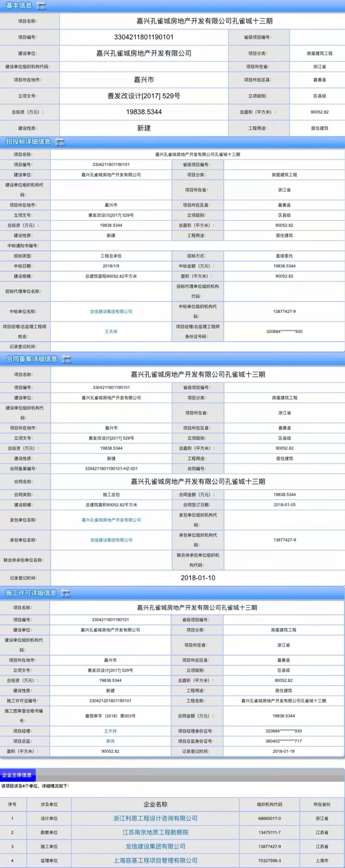
Task: Select 320684*********930 in 招投标 section
Action: click(x=284, y=332)
